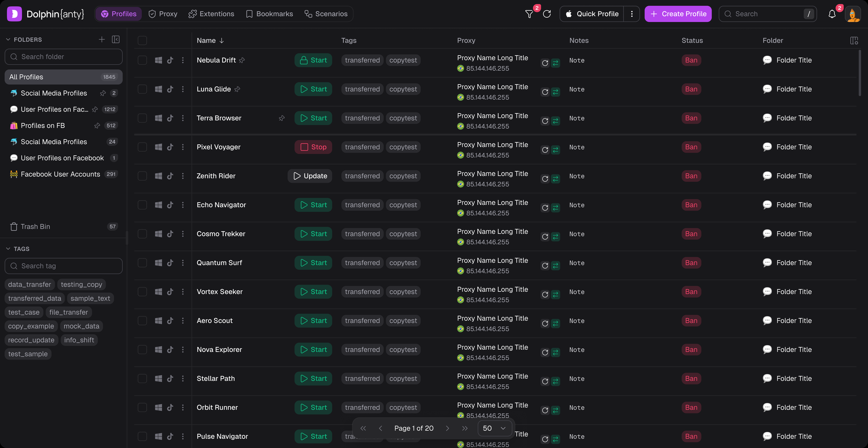The height and width of the screenshot is (448, 868).
Task: Collapse the TAGS section
Action: tap(8, 249)
